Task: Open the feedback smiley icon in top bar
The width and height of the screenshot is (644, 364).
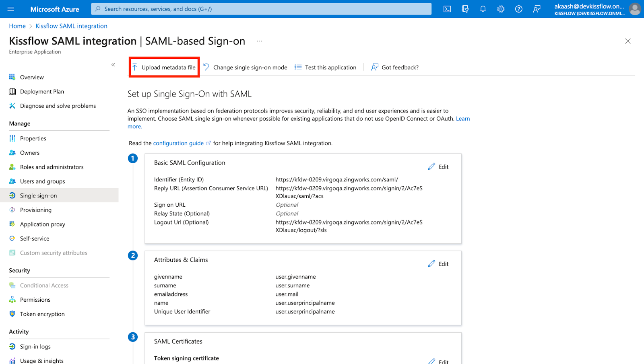Action: [x=537, y=8]
